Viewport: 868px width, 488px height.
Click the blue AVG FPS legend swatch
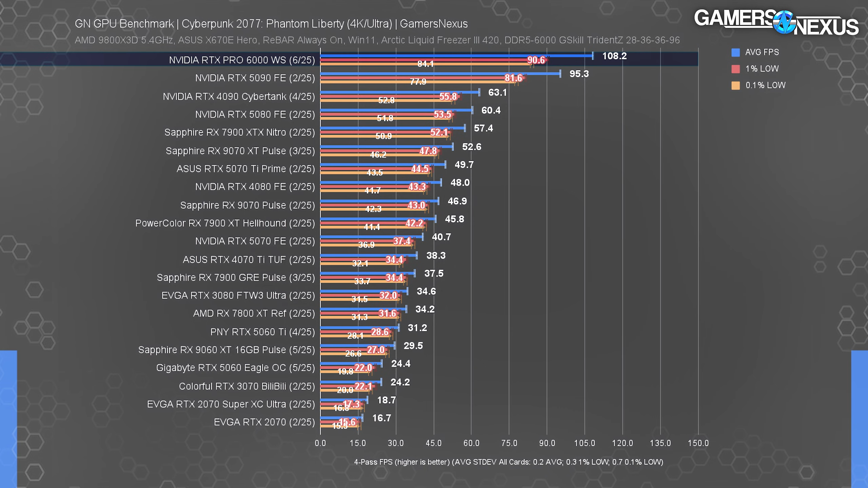[x=735, y=52]
